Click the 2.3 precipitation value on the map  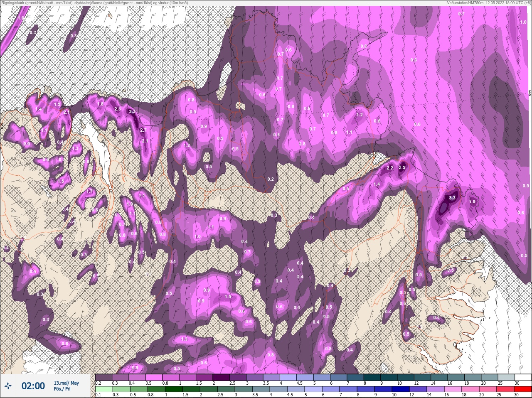pos(118,109)
